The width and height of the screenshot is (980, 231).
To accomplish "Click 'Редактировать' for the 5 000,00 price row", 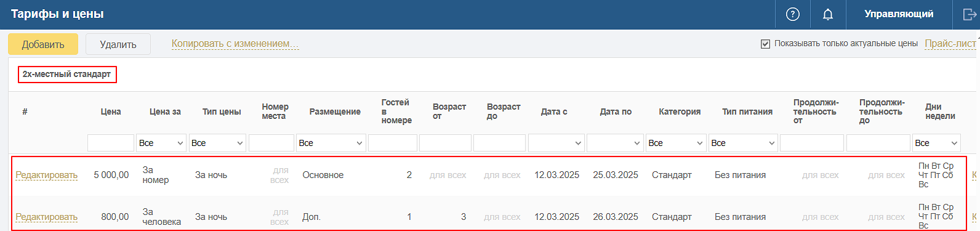I will [x=47, y=175].
